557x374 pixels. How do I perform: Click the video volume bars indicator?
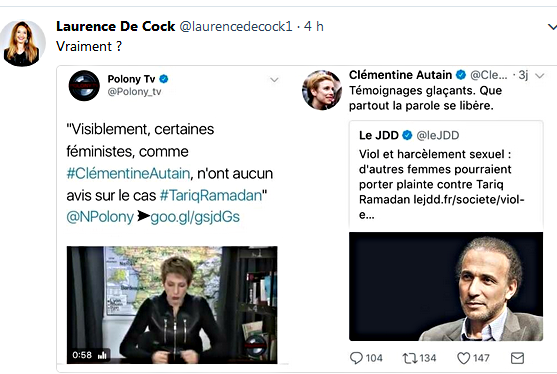click(102, 355)
